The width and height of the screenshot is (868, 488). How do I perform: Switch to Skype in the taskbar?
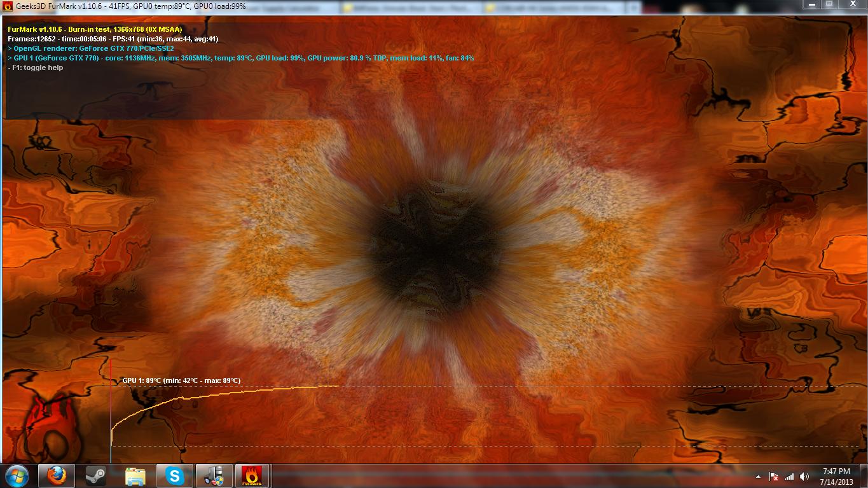(175, 476)
